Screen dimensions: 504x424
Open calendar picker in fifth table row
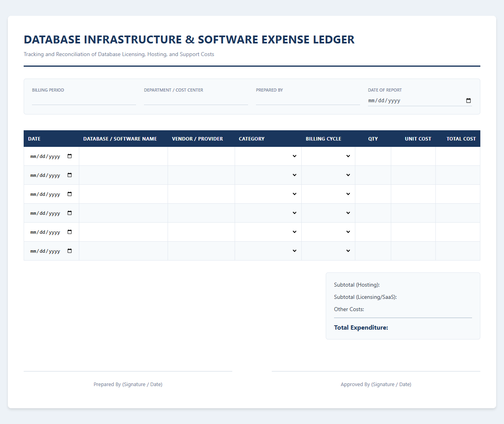point(70,232)
